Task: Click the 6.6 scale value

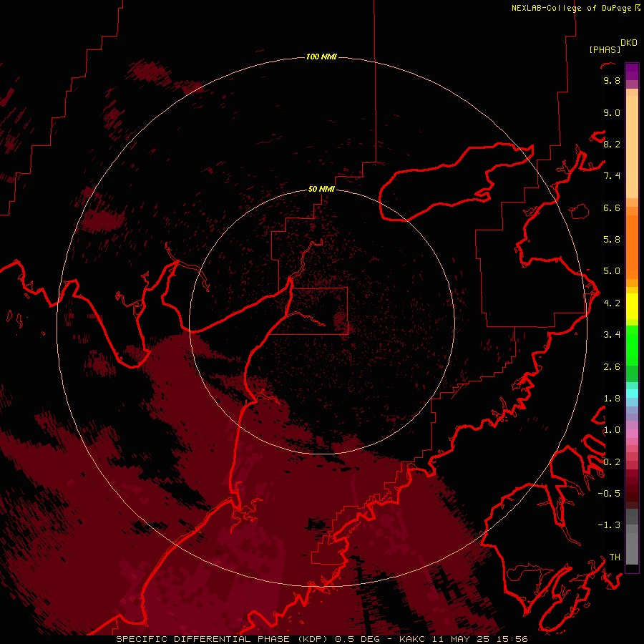Action: tap(612, 208)
